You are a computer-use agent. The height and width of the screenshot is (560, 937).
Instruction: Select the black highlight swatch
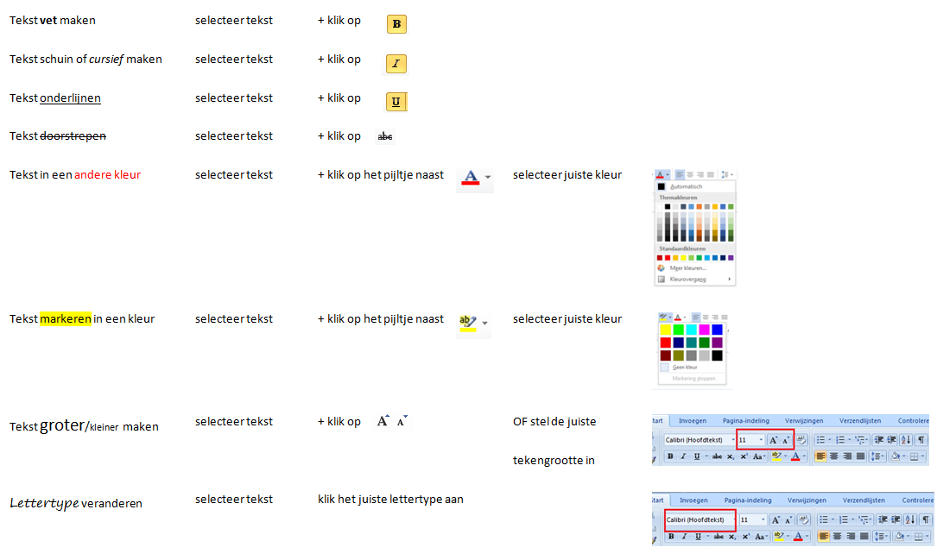717,356
